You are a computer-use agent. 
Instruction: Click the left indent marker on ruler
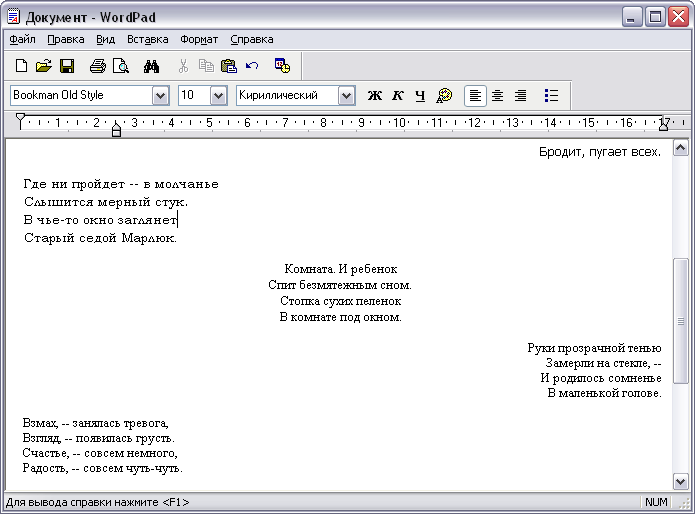[x=116, y=130]
